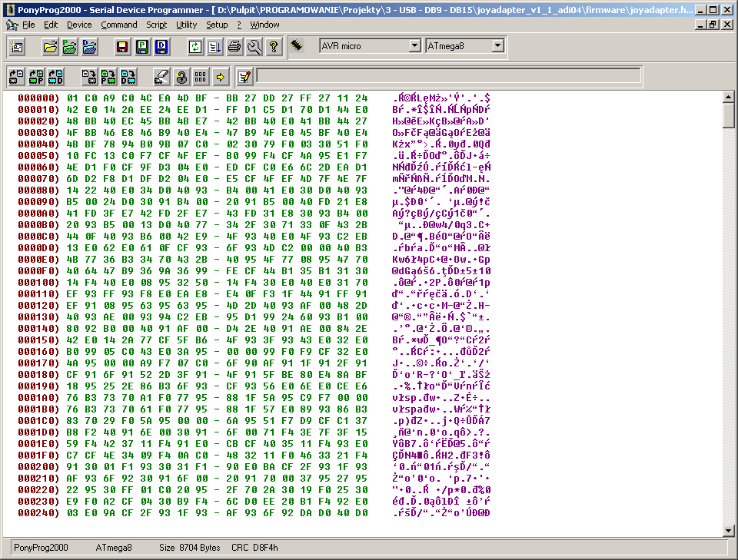Viewport: 738px width, 560px height.
Task: Click the black chip device icon
Action: [x=297, y=45]
